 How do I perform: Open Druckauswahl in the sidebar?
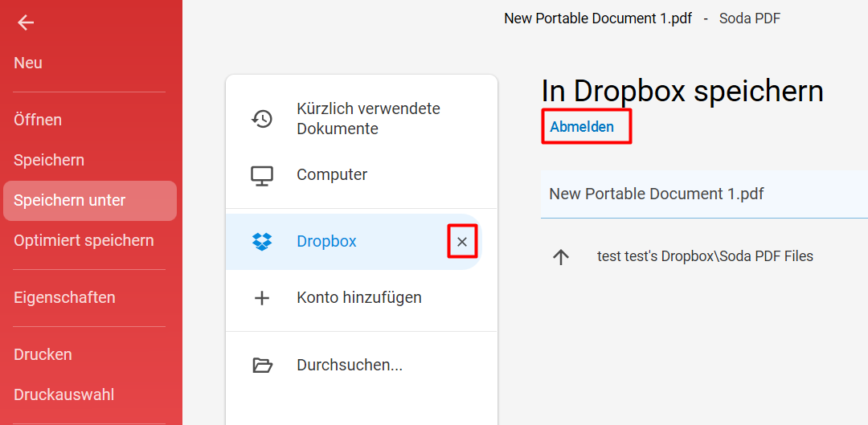tap(63, 395)
